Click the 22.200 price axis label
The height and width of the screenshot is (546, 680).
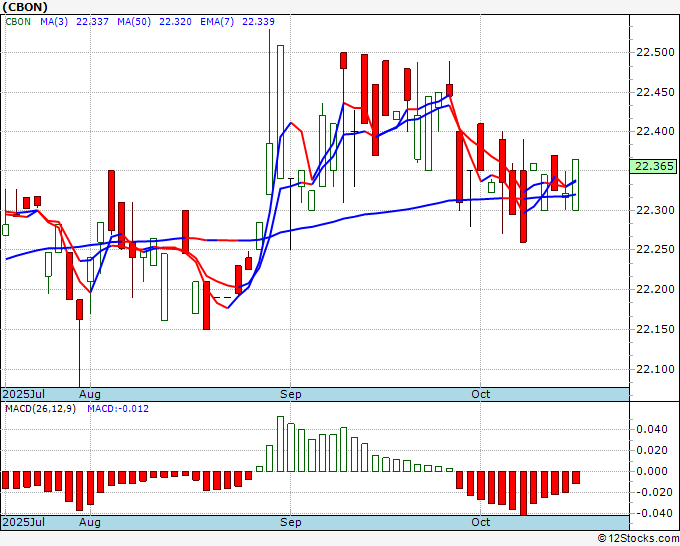point(655,289)
